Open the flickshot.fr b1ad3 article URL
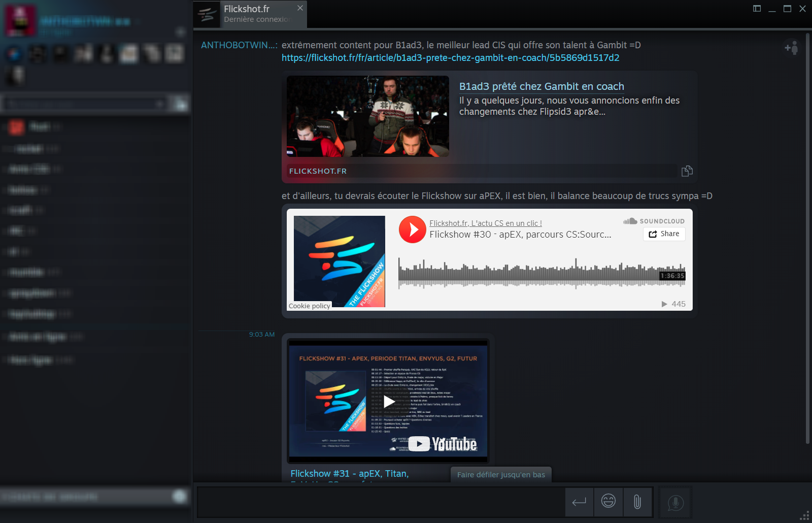 [450, 58]
